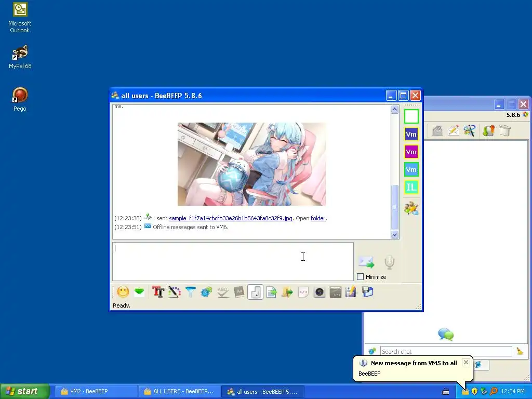Open the sample_f1f7a14cbcfb33e26b1b5643fa8c32f9.jpg link
Image resolution: width=532 pixels, height=399 pixels.
[230, 218]
